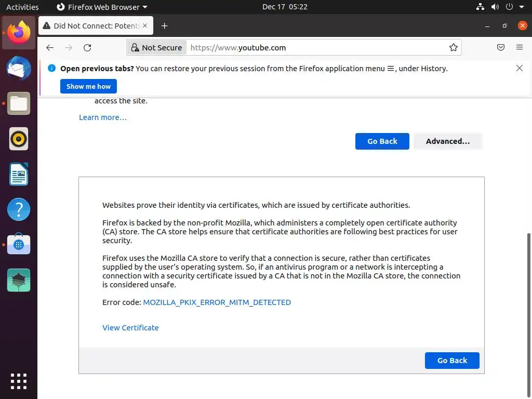Open Ubuntu Software from the dock
Screen dimensions: 532x399
click(x=19, y=244)
